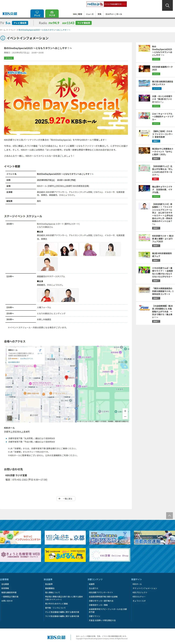Click the footer KBS京都 logo
Viewport: 175px width, 644px height.
pyautogui.click(x=56, y=637)
